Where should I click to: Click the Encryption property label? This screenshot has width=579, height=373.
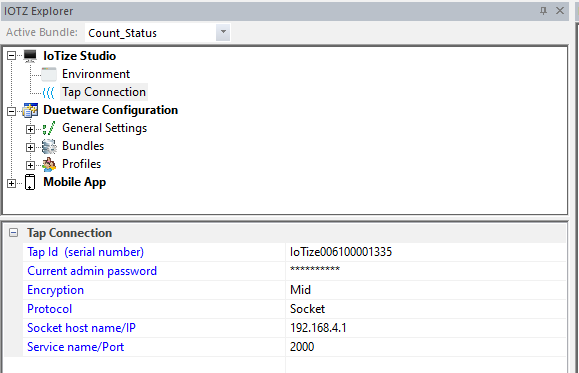[55, 290]
